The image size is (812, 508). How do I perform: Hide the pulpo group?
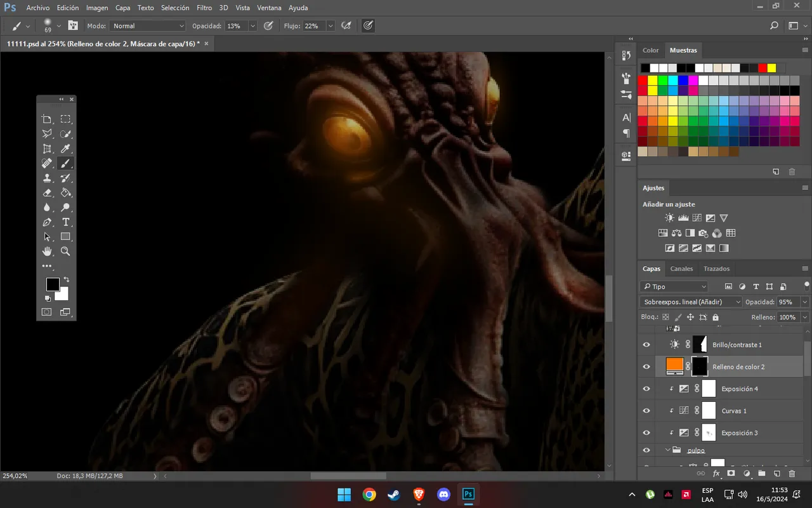(646, 450)
